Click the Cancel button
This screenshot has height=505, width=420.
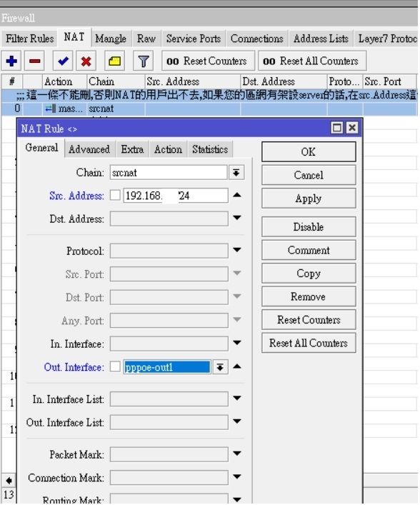(309, 175)
